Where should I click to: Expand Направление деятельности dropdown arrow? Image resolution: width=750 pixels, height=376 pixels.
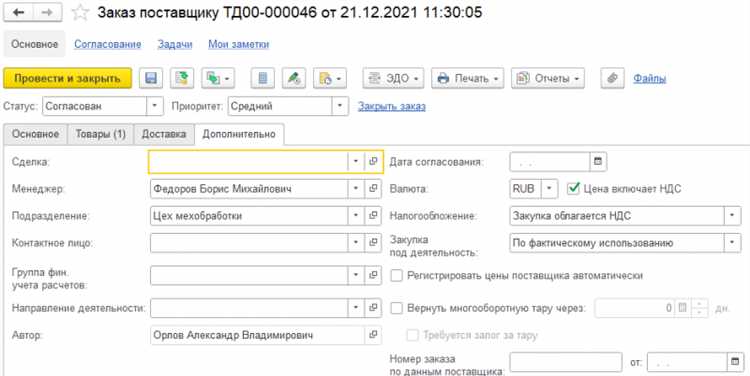point(356,308)
